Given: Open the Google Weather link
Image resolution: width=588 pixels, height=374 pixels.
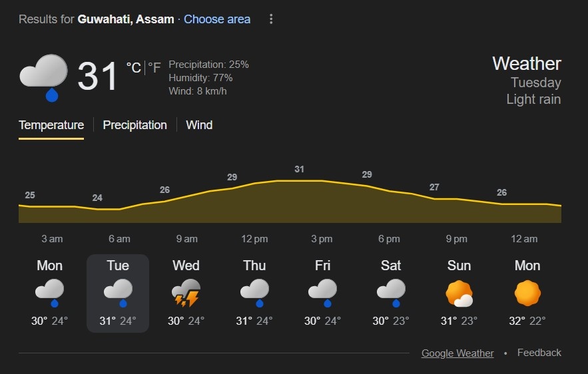Looking at the screenshot, I should (457, 353).
